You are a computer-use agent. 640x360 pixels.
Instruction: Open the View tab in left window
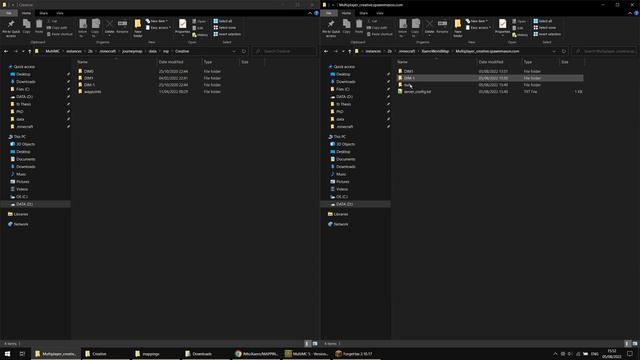[60, 13]
